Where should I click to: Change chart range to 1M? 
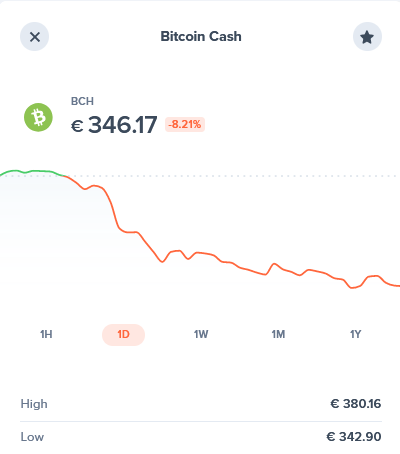click(278, 334)
